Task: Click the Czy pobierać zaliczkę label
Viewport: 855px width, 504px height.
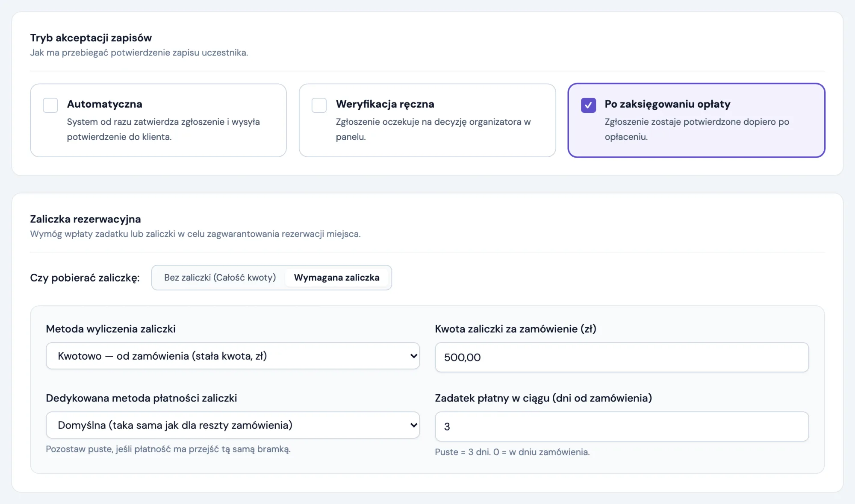Action: coord(85,278)
